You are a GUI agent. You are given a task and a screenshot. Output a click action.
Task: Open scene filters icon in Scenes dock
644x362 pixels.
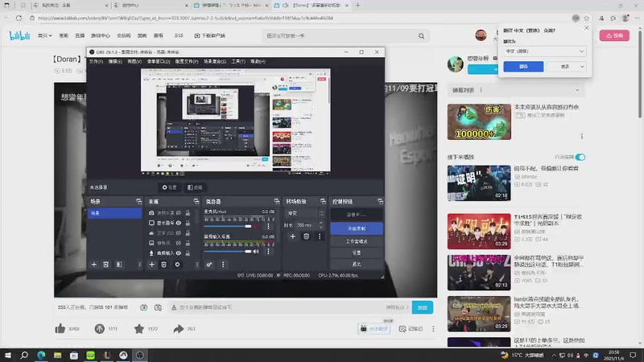(x=119, y=265)
